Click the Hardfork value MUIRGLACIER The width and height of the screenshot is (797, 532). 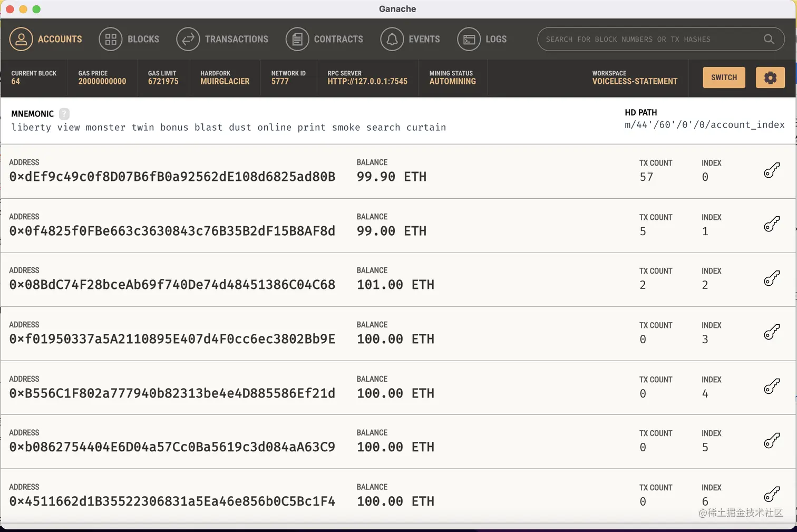(225, 81)
